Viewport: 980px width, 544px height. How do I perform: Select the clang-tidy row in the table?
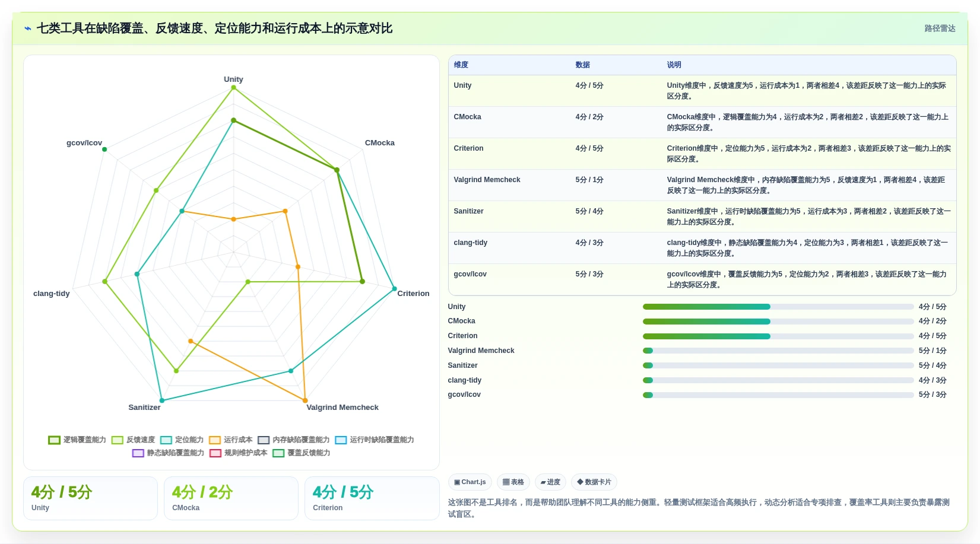click(702, 248)
